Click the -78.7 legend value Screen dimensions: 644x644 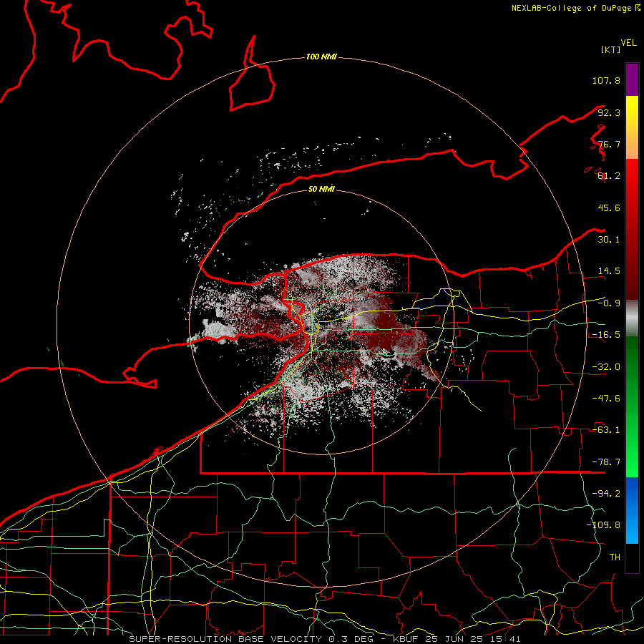606,462
